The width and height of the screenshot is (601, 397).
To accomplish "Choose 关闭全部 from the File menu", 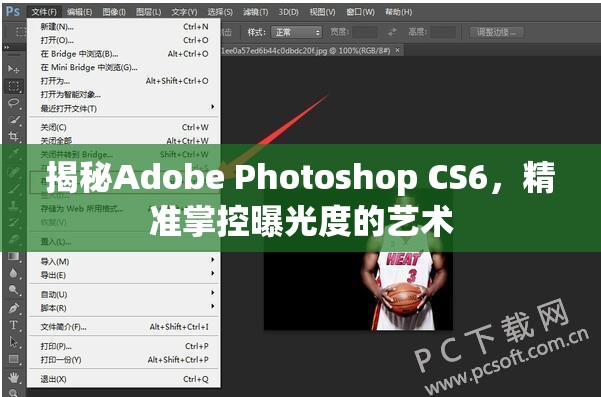I will click(124, 141).
